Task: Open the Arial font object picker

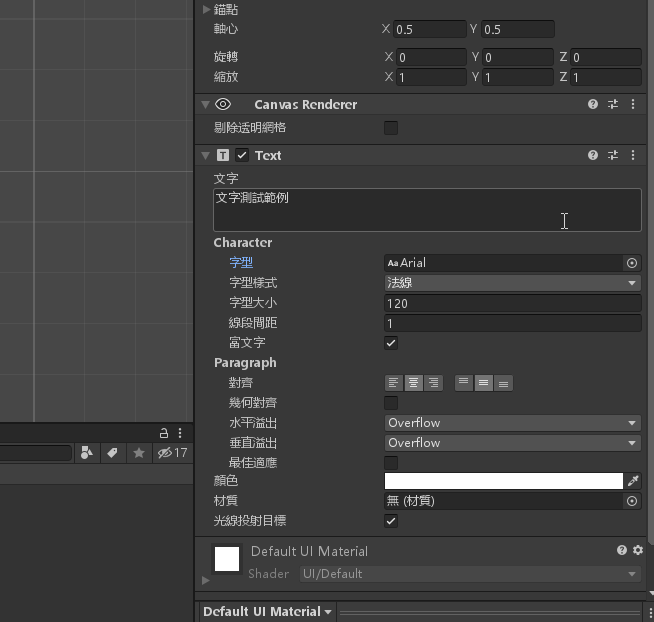Action: 632,263
